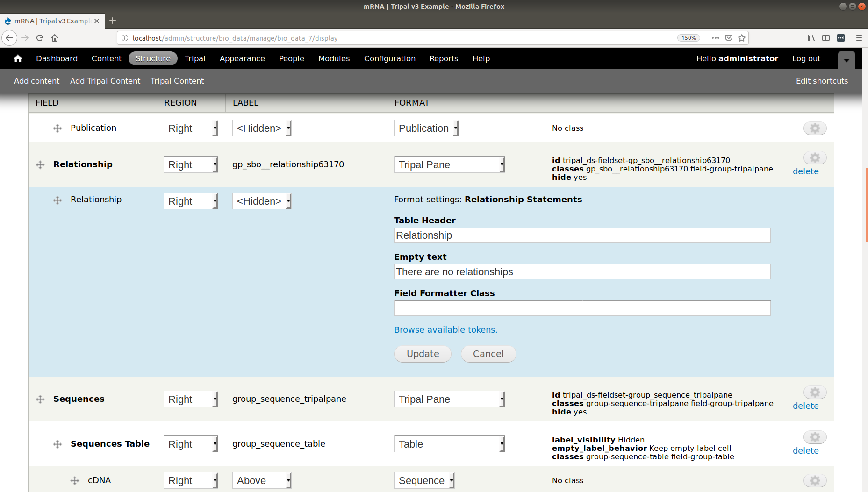Expand label dropdown for cDNA showing Above
The height and width of the screenshot is (492, 868).
point(261,481)
